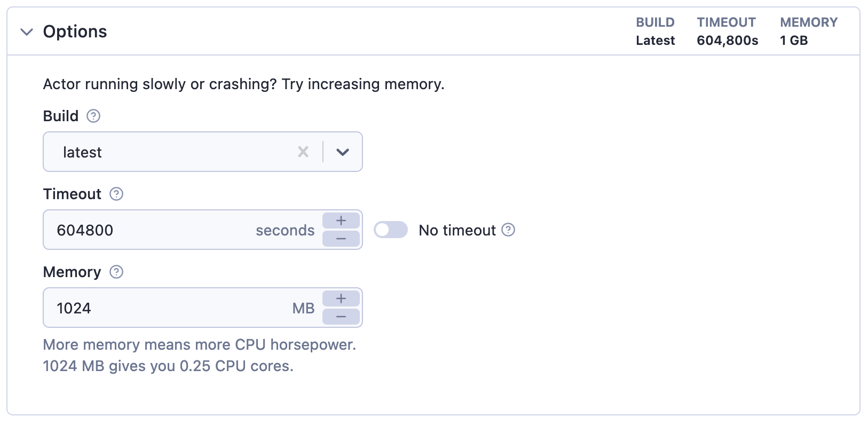The width and height of the screenshot is (868, 425).
Task: Click the Timeout help question mark icon
Action: (x=116, y=194)
